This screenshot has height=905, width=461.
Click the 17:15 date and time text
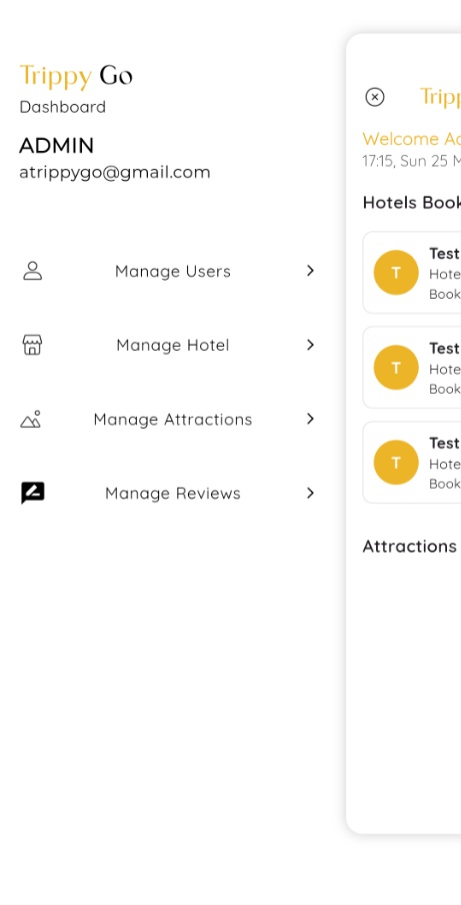pos(411,161)
